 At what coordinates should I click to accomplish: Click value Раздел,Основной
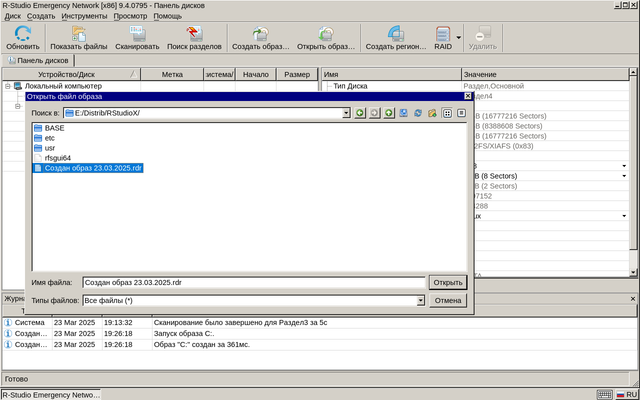(x=493, y=86)
